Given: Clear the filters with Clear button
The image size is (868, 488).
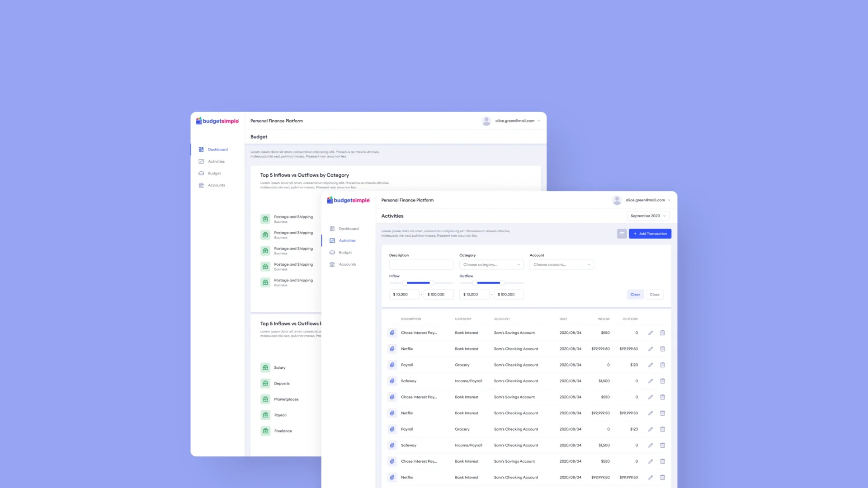Looking at the screenshot, I should coord(635,295).
